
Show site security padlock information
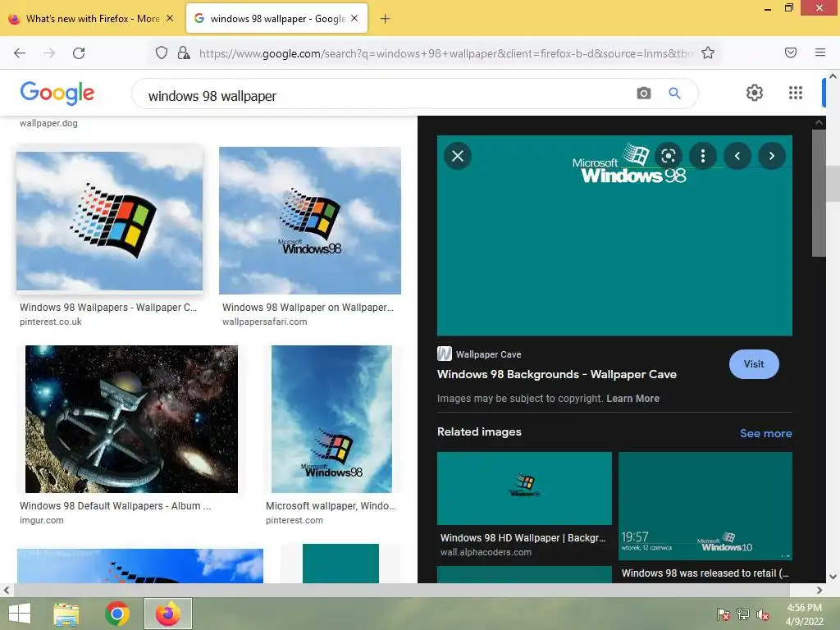184,52
